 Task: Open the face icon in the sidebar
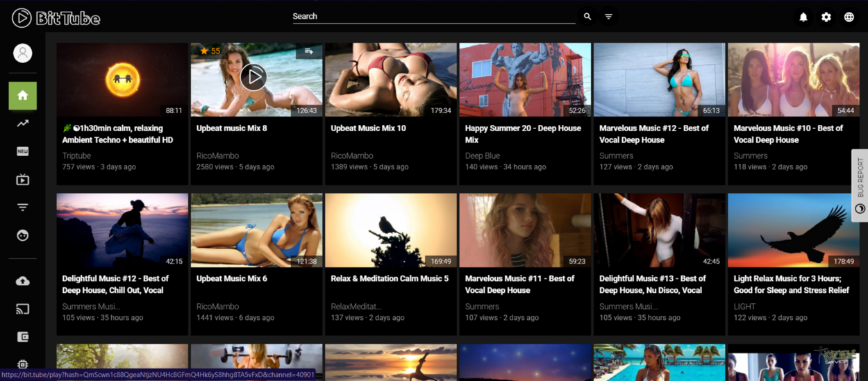pyautogui.click(x=23, y=235)
